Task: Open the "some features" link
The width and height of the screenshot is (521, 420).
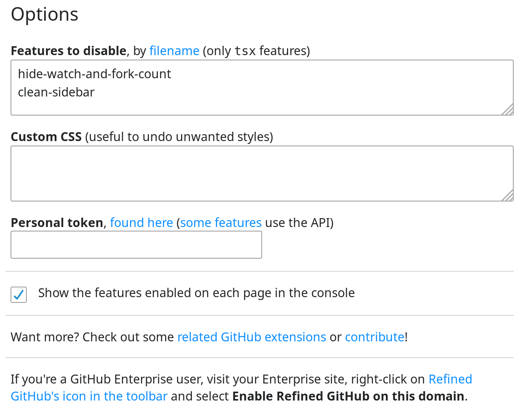Action: point(220,222)
